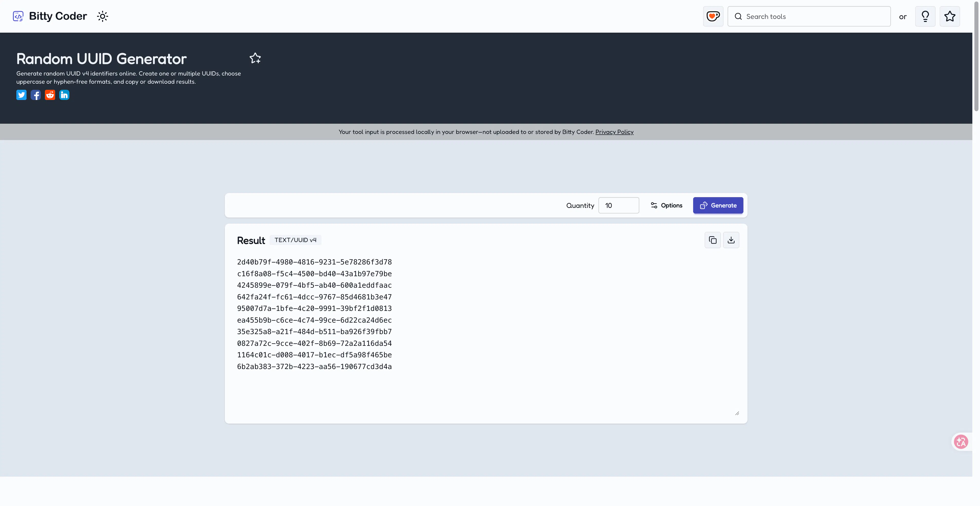The height and width of the screenshot is (506, 980).
Task: Click UUID 1164c01c-d008-4017-b1ec-df5a98f465be
Action: (x=314, y=355)
